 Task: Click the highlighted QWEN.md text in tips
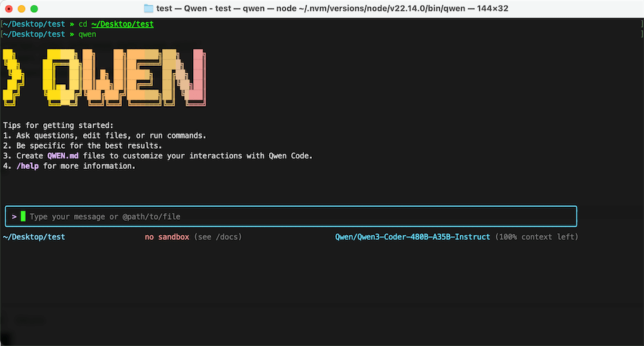click(62, 156)
